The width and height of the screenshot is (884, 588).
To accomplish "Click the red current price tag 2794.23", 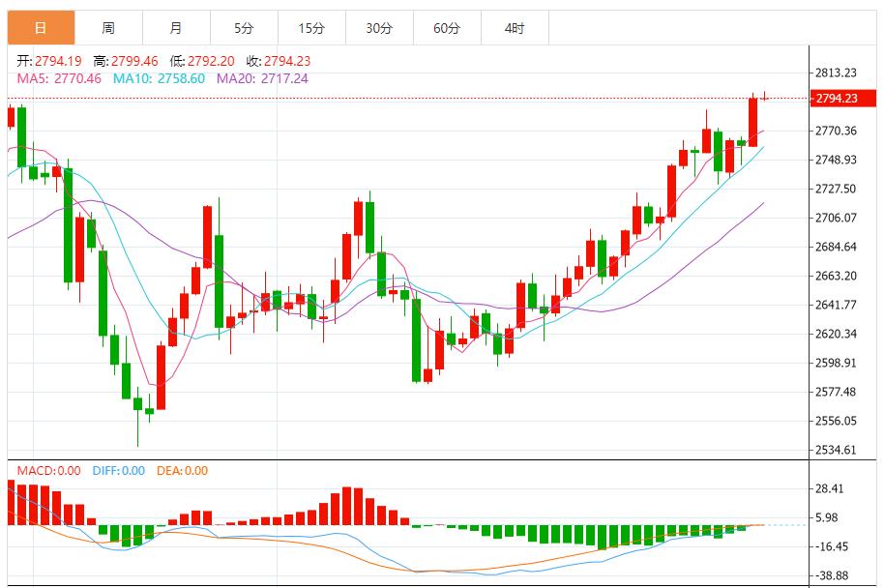I will 842,99.
